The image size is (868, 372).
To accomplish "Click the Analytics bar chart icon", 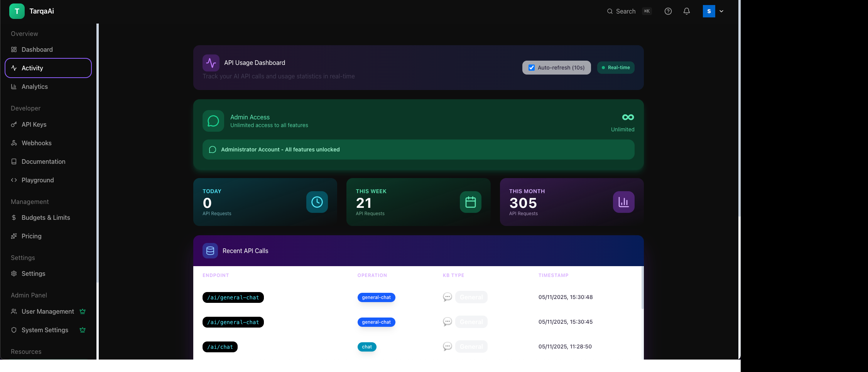I will 14,87.
